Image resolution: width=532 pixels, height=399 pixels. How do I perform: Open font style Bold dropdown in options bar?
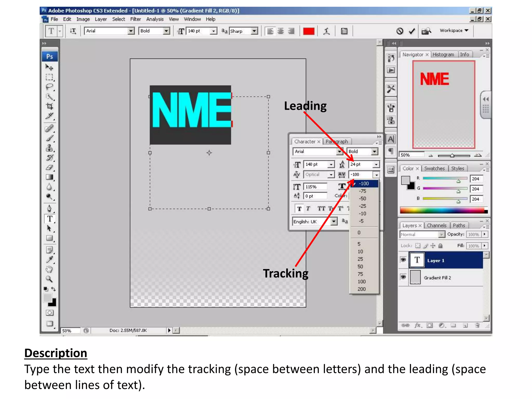click(166, 31)
